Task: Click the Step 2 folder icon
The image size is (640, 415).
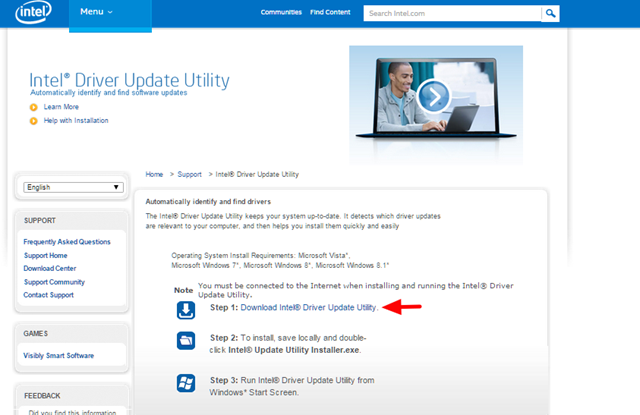Action: tap(186, 340)
